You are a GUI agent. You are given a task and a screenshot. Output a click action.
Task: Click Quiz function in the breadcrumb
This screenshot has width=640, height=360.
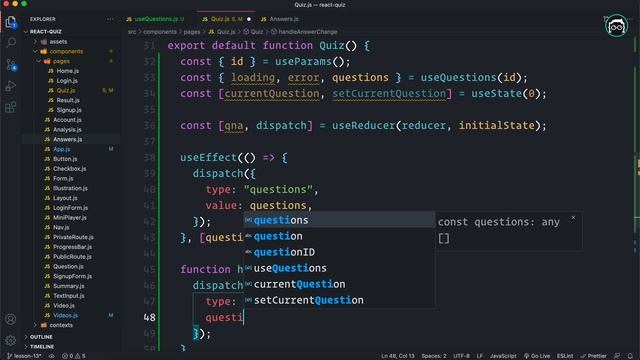[x=256, y=32]
